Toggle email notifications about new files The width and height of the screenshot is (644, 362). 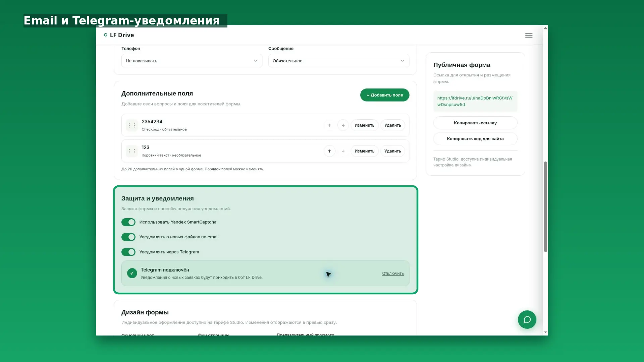pos(128,237)
